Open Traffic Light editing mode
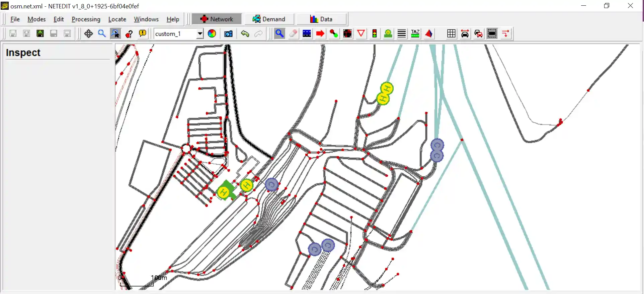The width and height of the screenshot is (644, 294). [x=375, y=34]
